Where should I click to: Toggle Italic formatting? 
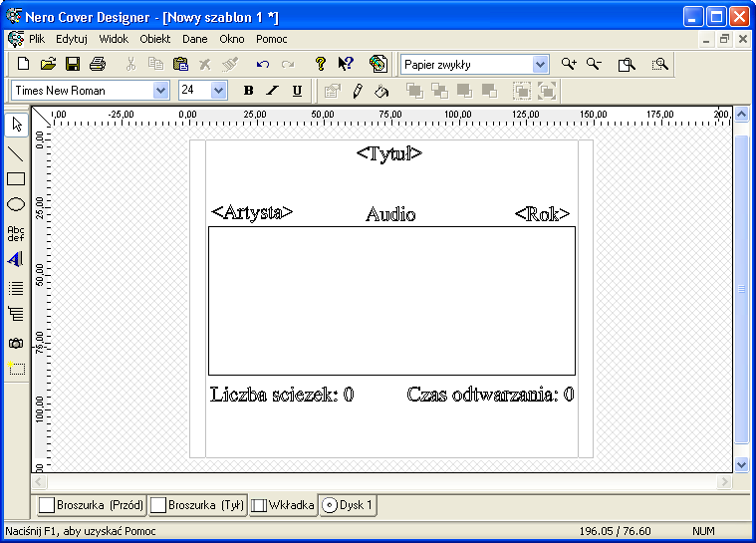(273, 91)
